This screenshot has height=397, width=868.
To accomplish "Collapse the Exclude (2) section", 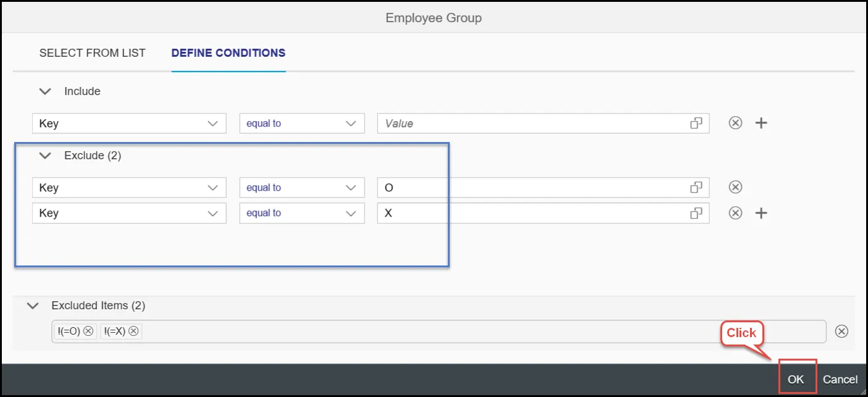I will pos(44,156).
